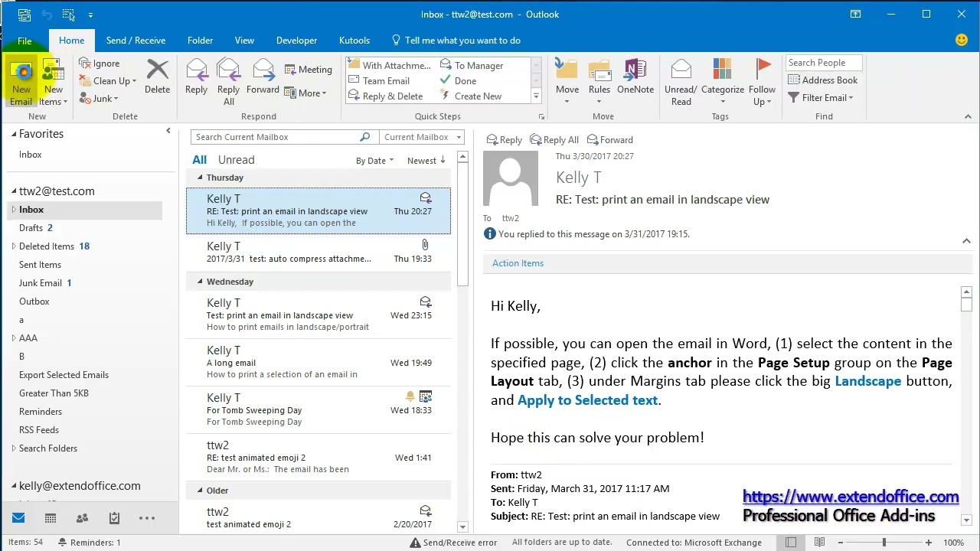Image resolution: width=980 pixels, height=551 pixels.
Task: Expand the Quick Steps gallery
Action: click(x=536, y=96)
